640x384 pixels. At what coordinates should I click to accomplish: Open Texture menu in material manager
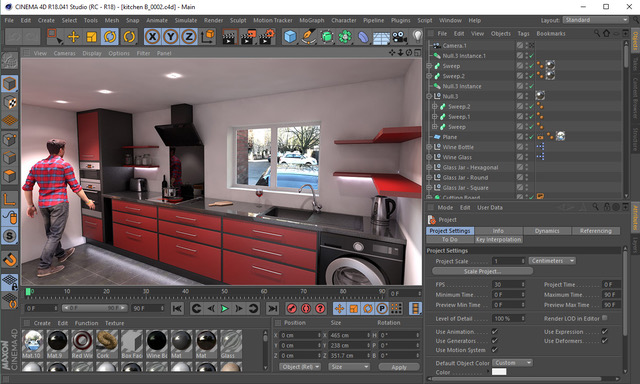coord(115,323)
